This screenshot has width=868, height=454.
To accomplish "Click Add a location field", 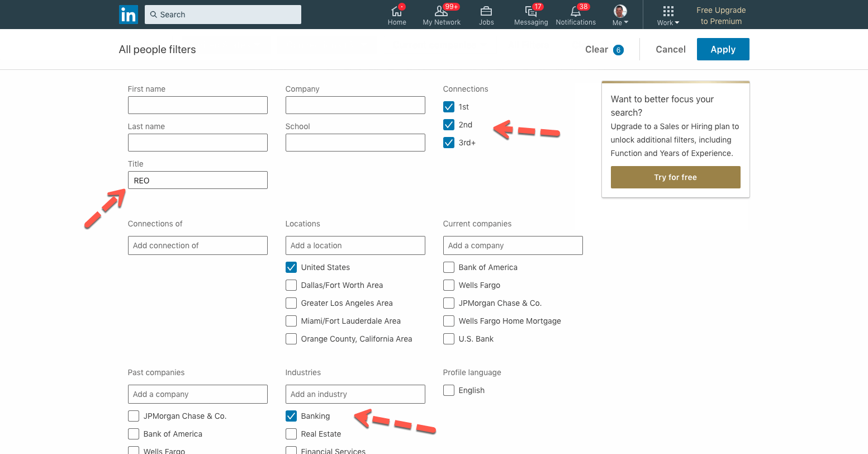I will pos(355,245).
